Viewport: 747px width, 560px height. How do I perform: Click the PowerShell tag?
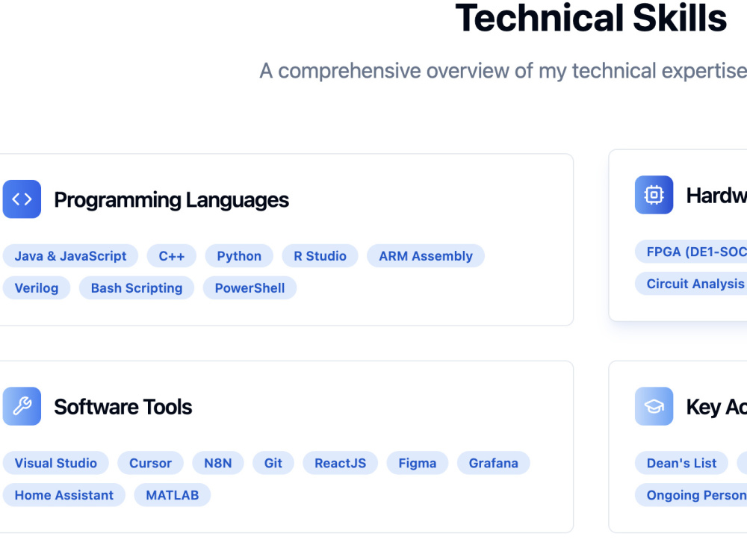coord(249,287)
